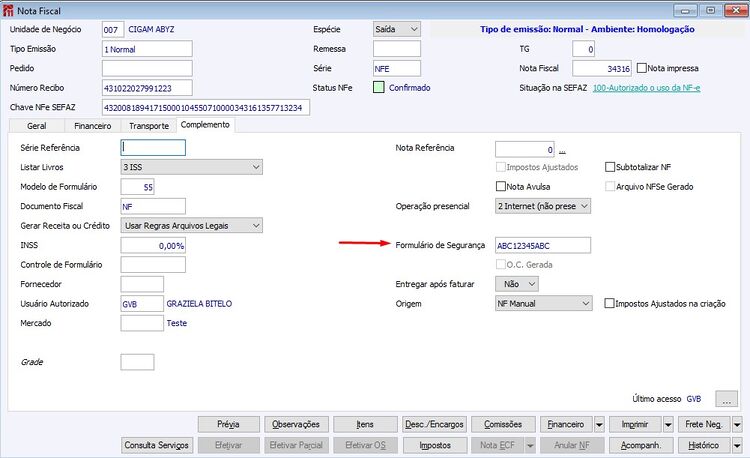Open the Impostos button
Screen dimensions: 750x458
coord(435,446)
